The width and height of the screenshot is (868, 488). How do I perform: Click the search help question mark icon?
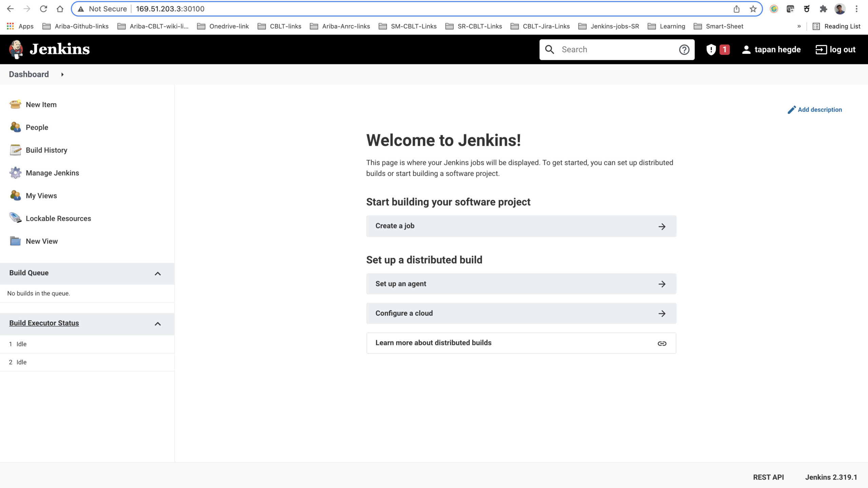click(x=684, y=50)
